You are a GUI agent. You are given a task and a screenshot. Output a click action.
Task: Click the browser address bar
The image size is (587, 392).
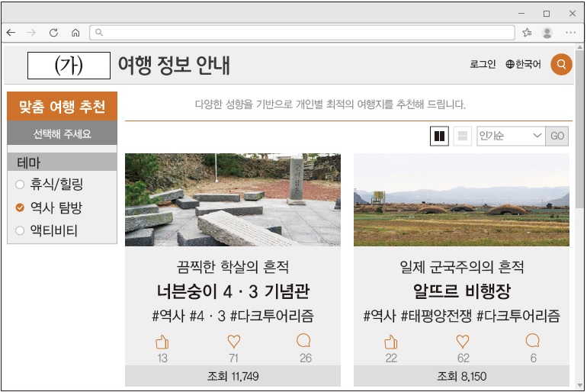coord(305,33)
